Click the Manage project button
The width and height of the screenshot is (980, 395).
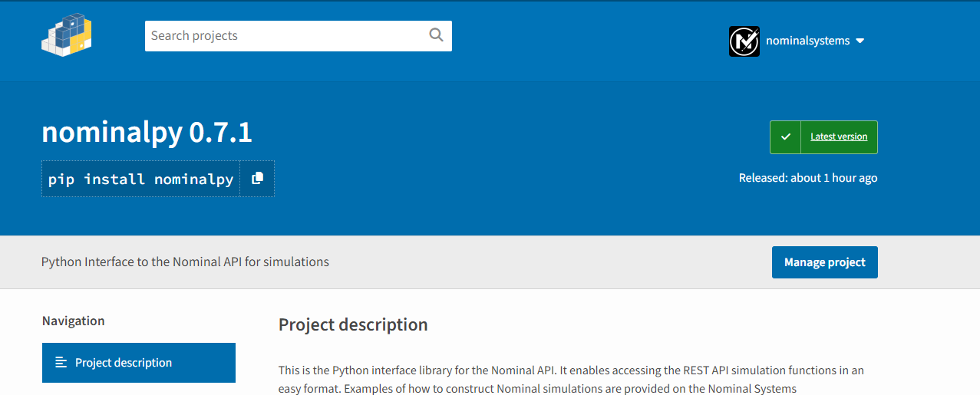click(x=825, y=262)
